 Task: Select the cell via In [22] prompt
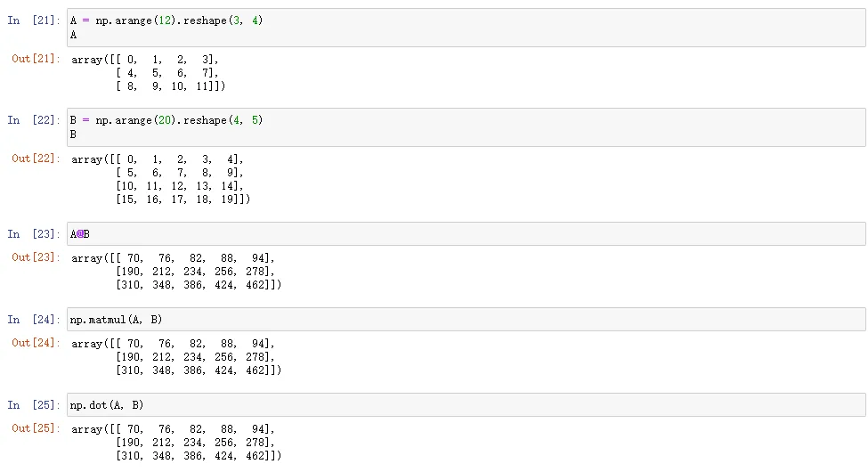click(34, 120)
